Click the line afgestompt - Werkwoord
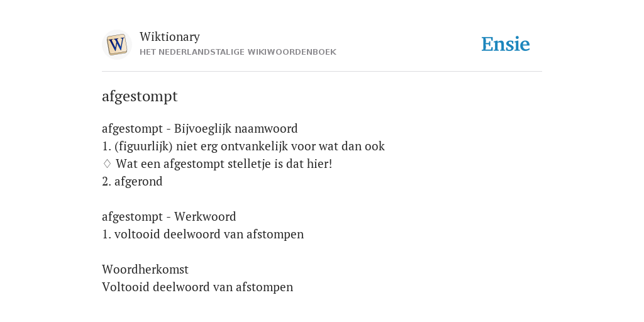This screenshot has width=644, height=322. pyautogui.click(x=169, y=216)
